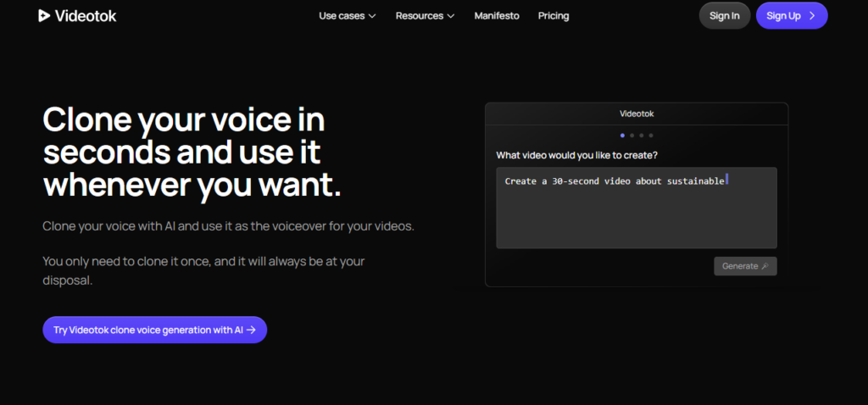Select the fourth carousel dot indicator
Screen dimensions: 868x405
[651, 136]
